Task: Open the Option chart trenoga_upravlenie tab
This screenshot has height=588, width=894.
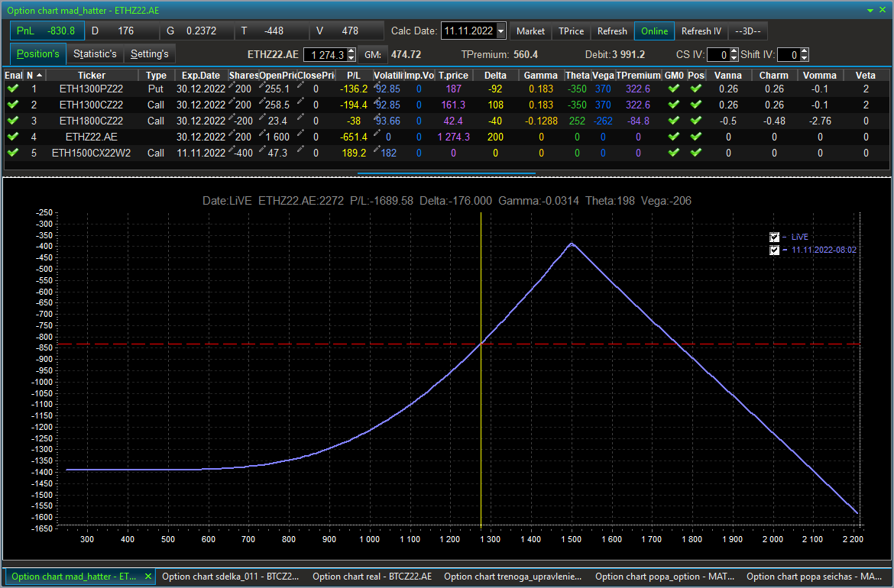Action: tap(513, 577)
